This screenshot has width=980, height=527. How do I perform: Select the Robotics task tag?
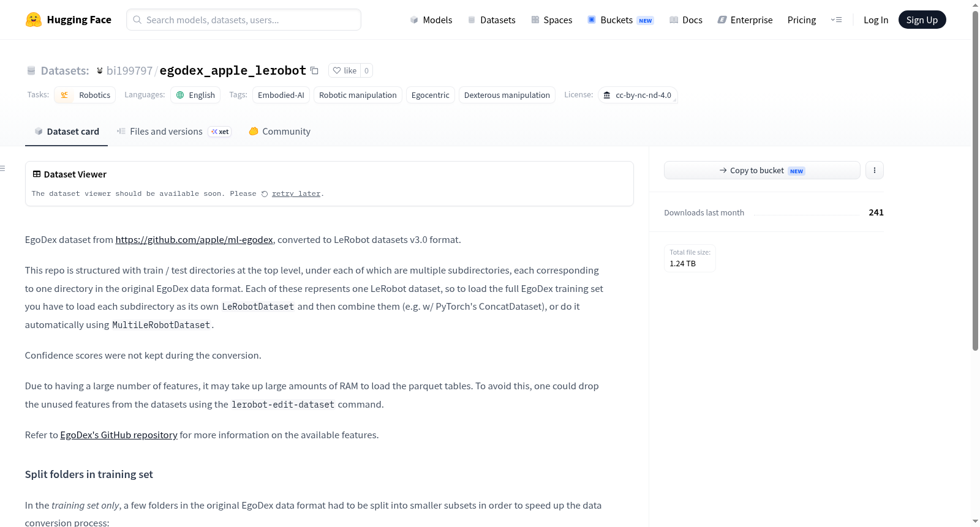85,95
